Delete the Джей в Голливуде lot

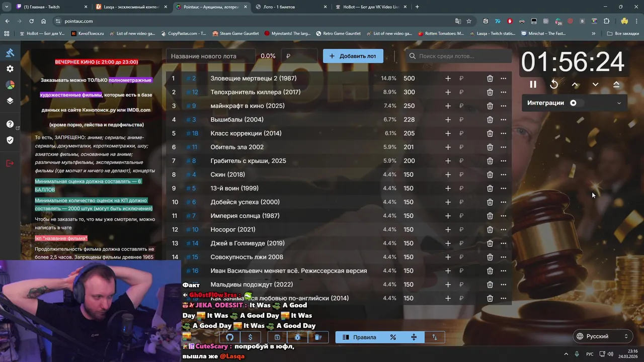[x=490, y=243]
